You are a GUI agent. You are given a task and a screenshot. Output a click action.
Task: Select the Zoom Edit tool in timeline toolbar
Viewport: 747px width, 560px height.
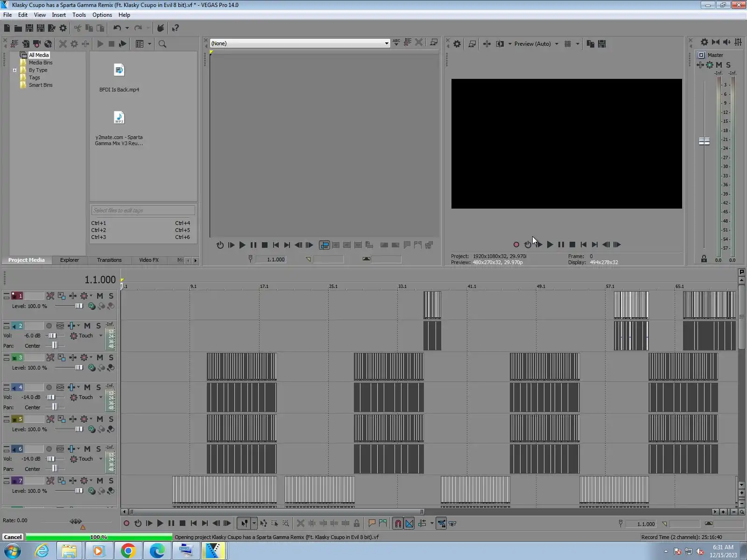(x=286, y=524)
